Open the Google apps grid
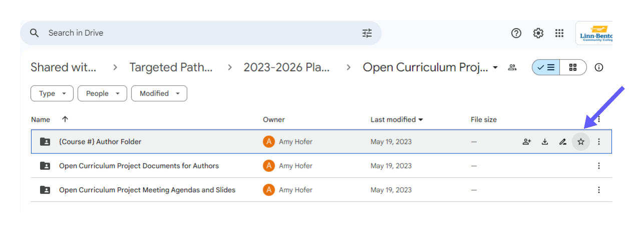The image size is (644, 235). pyautogui.click(x=559, y=33)
